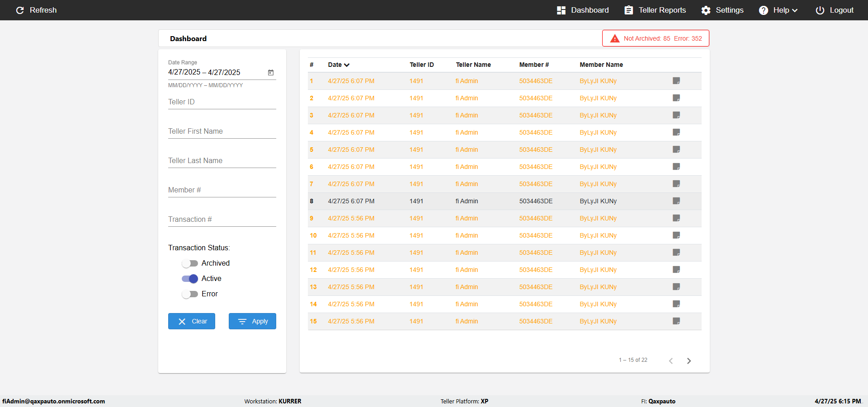Click the Transaction # input field
Screen dimensions: 868x407
(222, 220)
